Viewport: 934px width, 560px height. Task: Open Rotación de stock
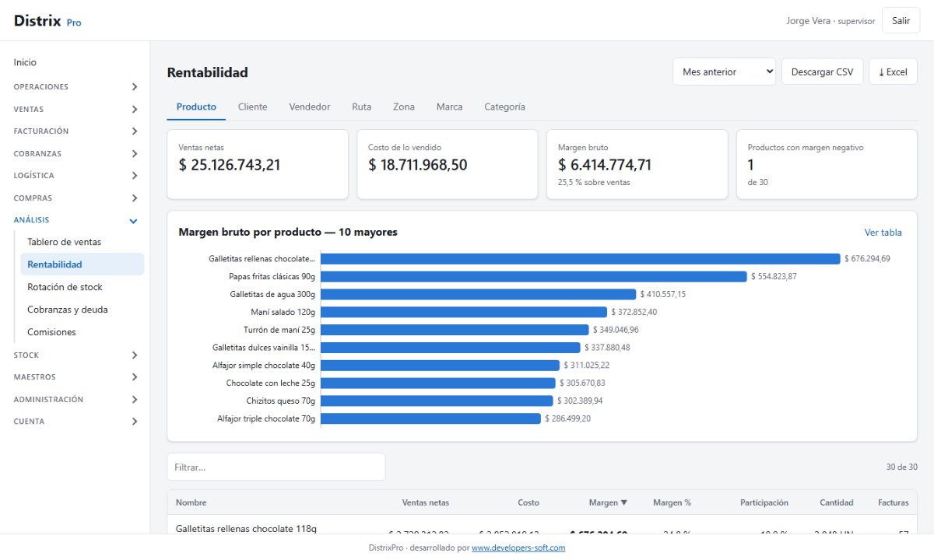[x=83, y=287]
